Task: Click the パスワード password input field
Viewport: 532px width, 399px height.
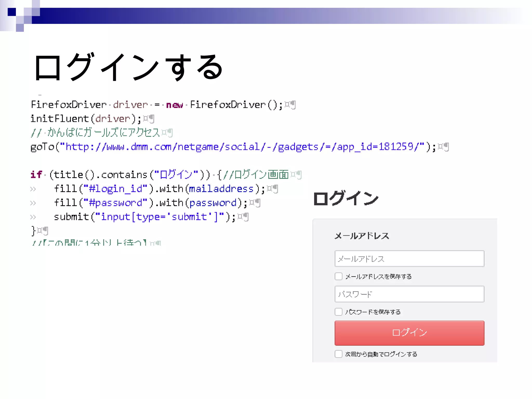Action: [409, 294]
